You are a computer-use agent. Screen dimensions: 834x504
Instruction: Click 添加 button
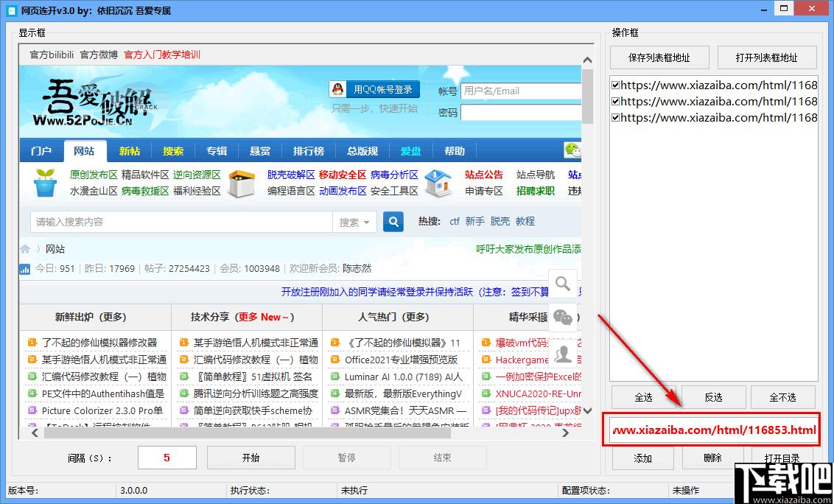pyautogui.click(x=643, y=458)
